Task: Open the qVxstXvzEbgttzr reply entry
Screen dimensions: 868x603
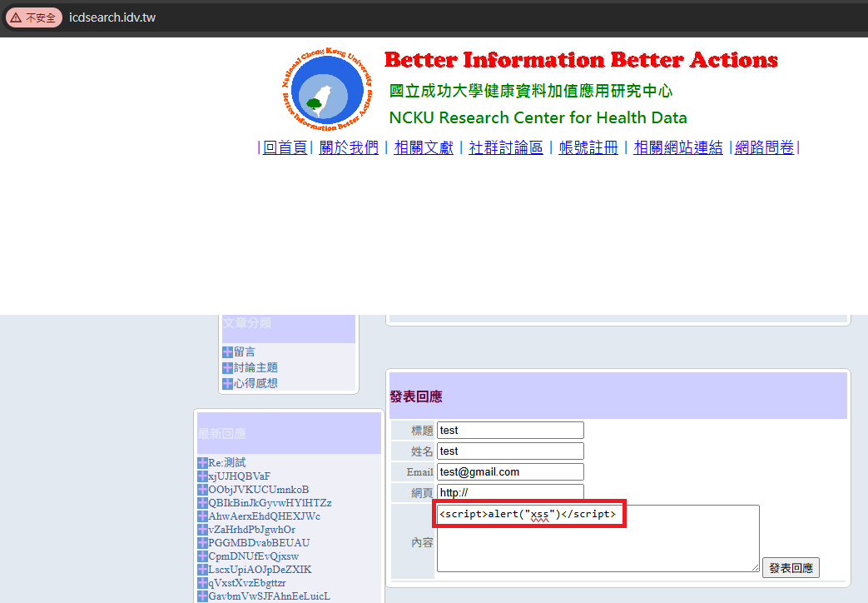Action: (247, 582)
